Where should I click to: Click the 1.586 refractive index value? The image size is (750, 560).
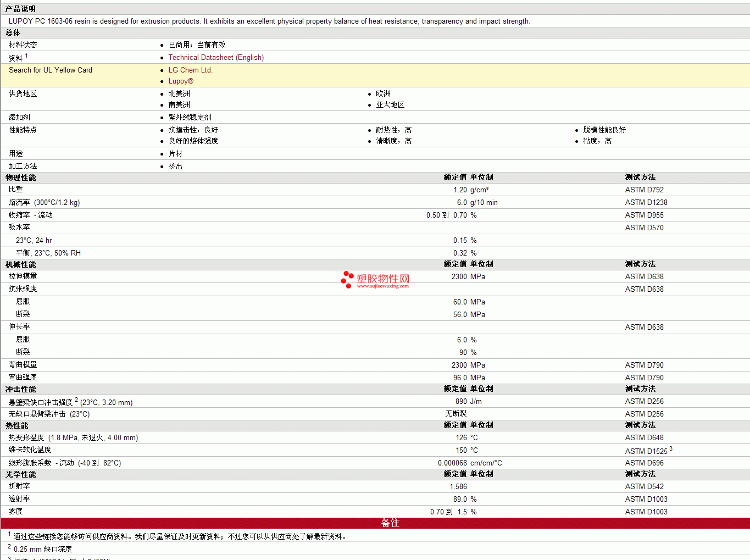pos(458,486)
